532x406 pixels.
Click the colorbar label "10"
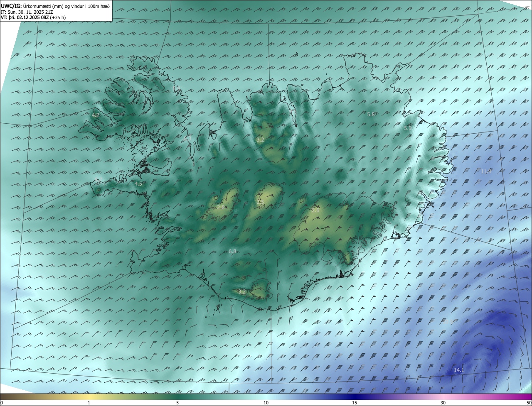coord(266,403)
